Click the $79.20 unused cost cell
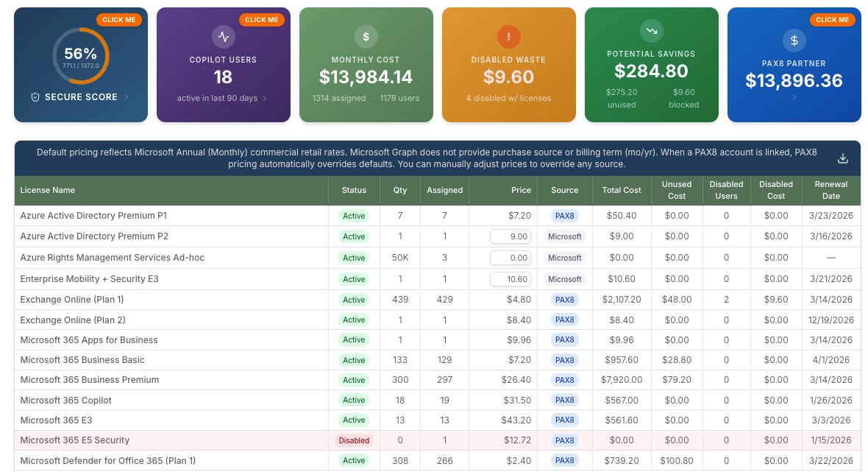Viewport: 868px width, 472px height. (x=677, y=380)
